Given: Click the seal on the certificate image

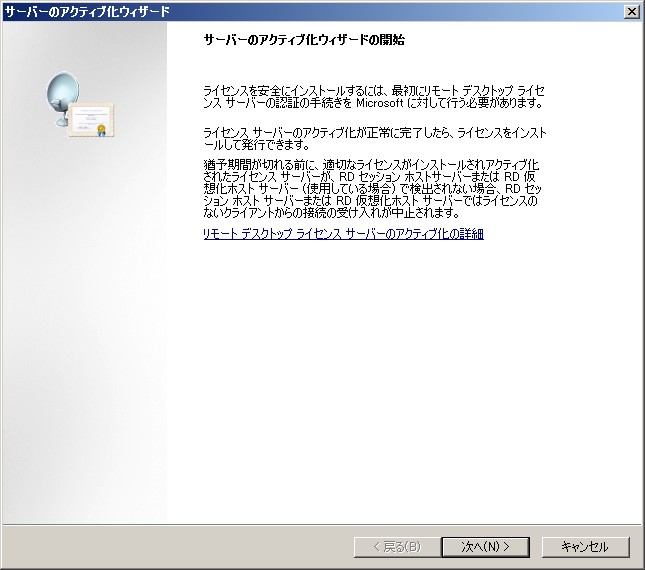Looking at the screenshot, I should point(100,130).
